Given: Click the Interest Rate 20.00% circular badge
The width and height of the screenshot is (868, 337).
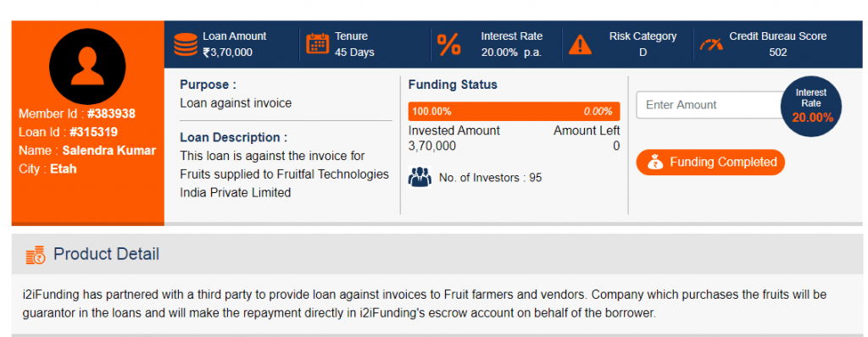Looking at the screenshot, I should coord(811,106).
